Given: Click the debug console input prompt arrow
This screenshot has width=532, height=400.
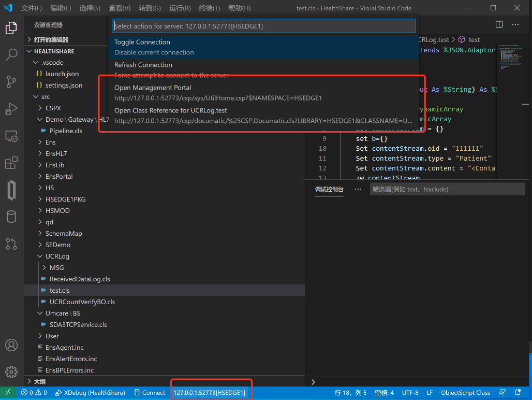Looking at the screenshot, I should pos(313,382).
